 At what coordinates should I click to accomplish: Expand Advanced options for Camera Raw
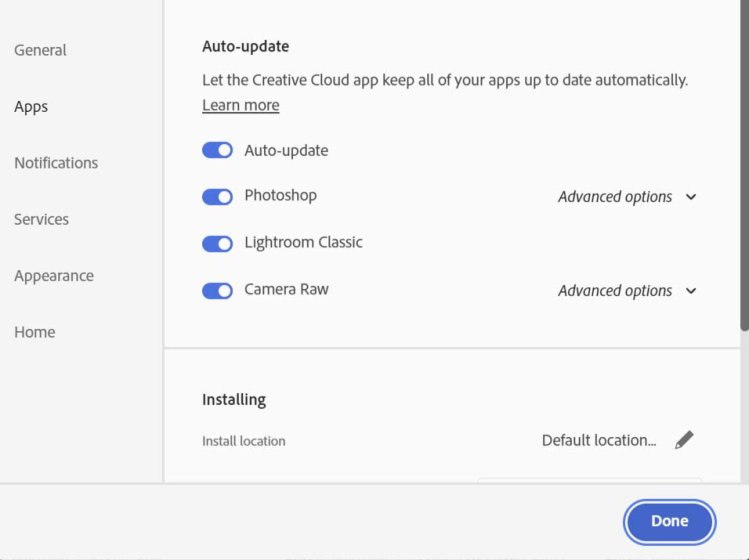click(x=627, y=291)
